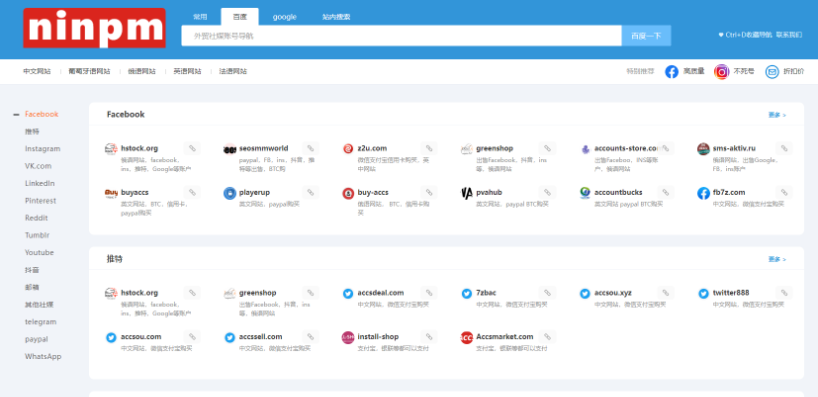Screen dimensions: 818x397
Task: Click the buyaccs site logo
Action: pos(111,194)
